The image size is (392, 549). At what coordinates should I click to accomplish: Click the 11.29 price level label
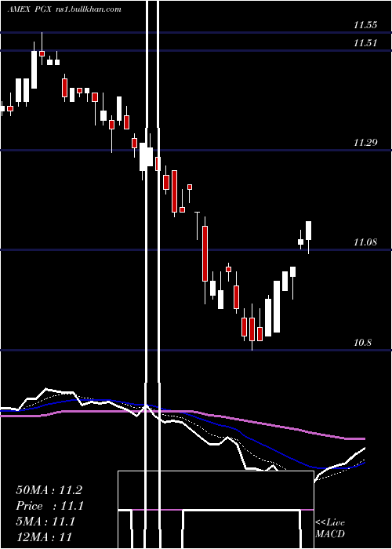pyautogui.click(x=365, y=143)
